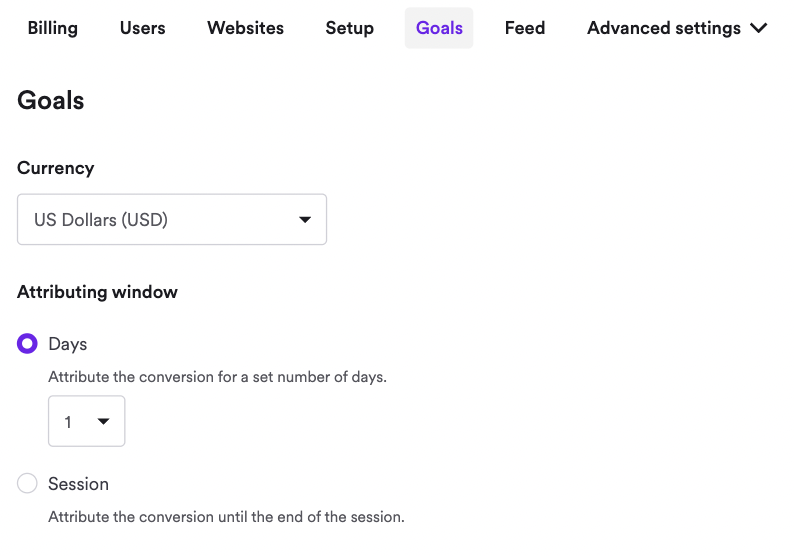The image size is (794, 556).
Task: Click the Days option label
Action: pyautogui.click(x=68, y=344)
